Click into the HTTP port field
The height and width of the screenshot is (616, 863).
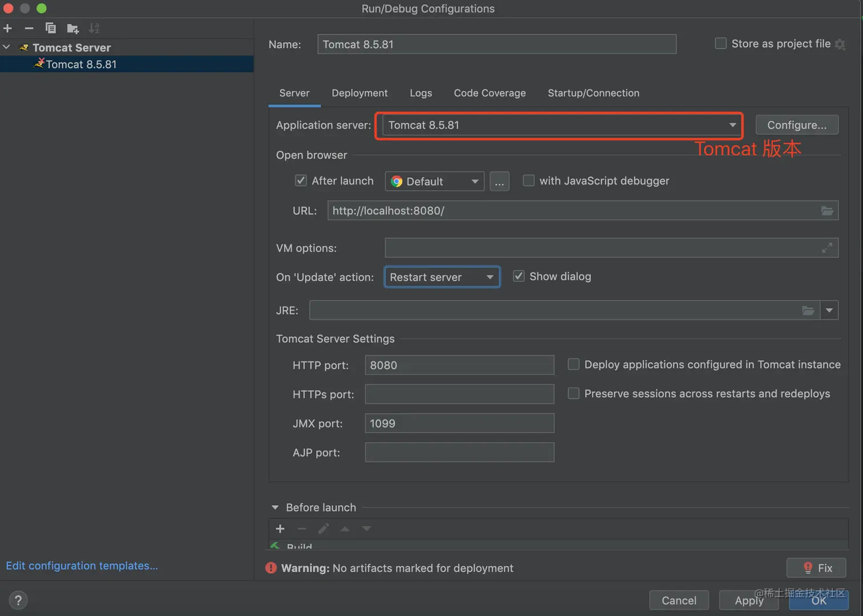click(459, 365)
